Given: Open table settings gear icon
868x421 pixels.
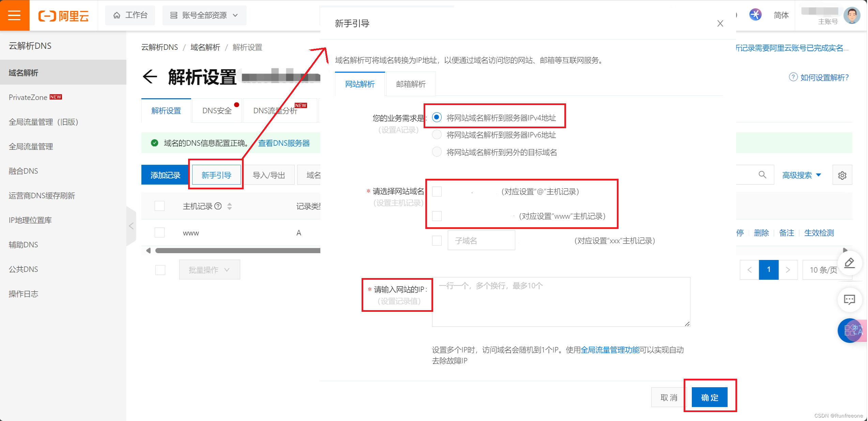Looking at the screenshot, I should coord(842,175).
